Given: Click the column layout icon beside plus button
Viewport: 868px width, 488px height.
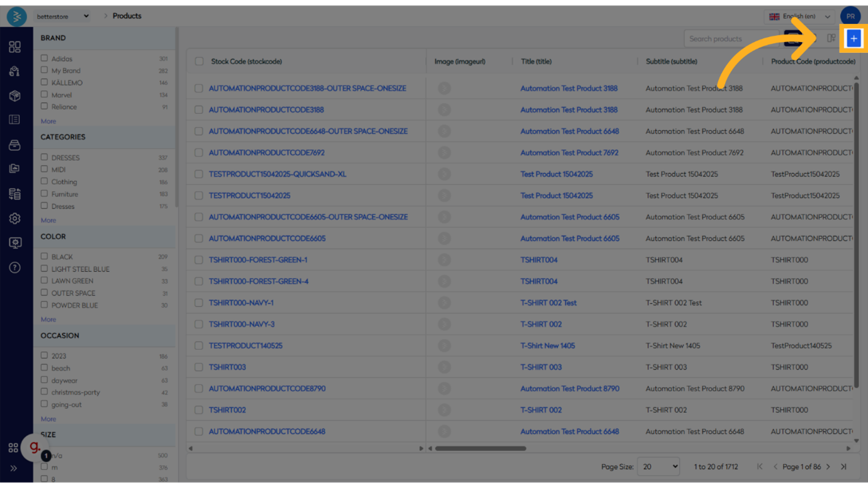Looking at the screenshot, I should point(831,38).
